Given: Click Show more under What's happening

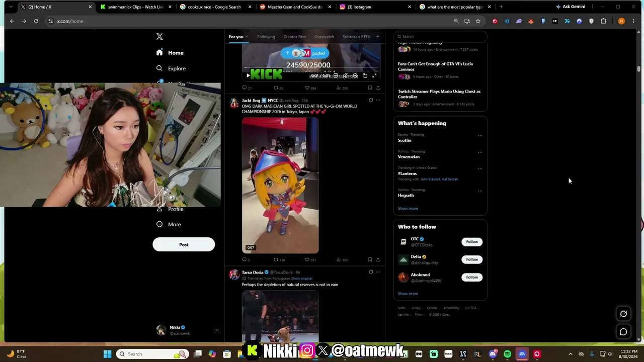Looking at the screenshot, I should 408,209.
